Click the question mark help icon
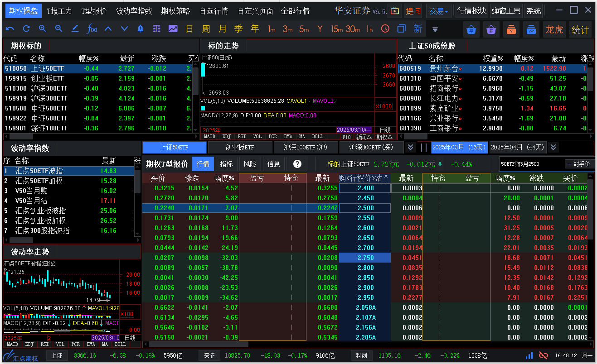597x364 pixels. click(x=297, y=164)
